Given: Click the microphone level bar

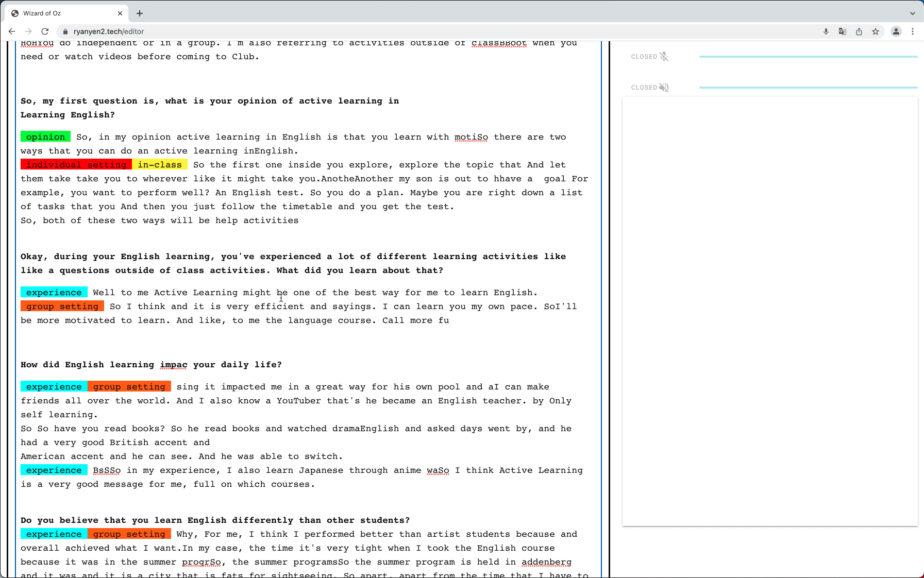Looking at the screenshot, I should [808, 57].
